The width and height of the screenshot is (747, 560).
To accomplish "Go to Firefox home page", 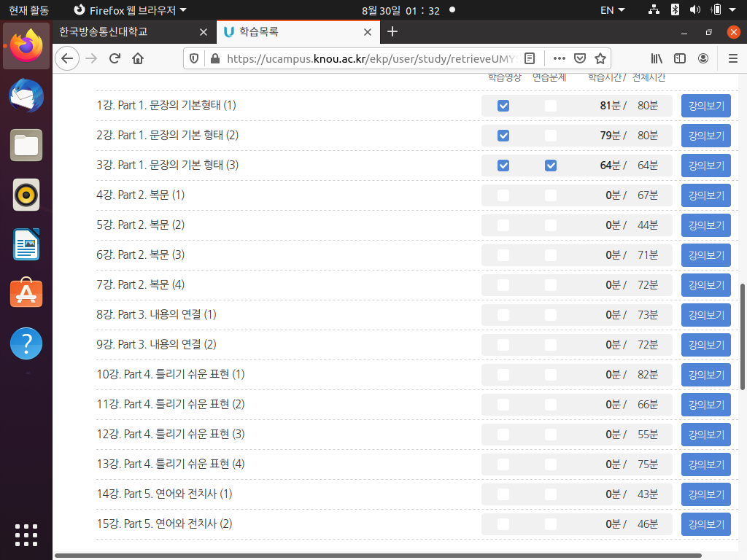I will 137,59.
